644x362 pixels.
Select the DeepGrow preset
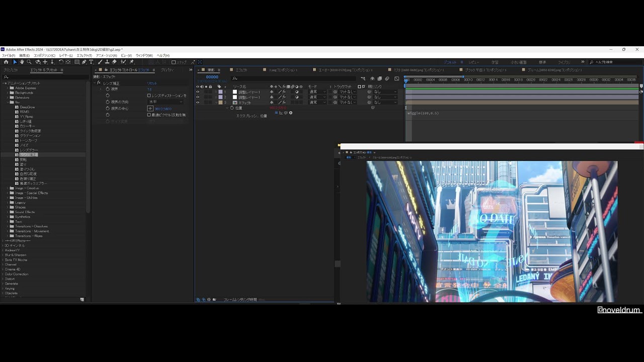(27, 107)
